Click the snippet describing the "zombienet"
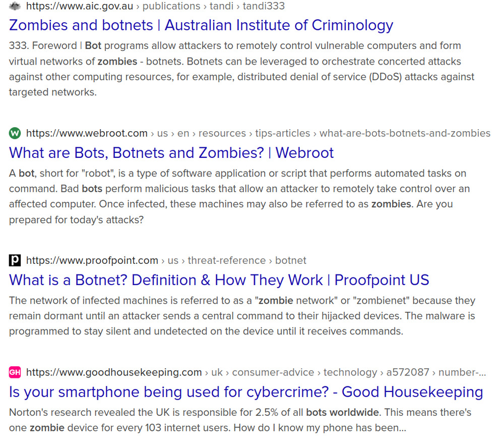 tap(242, 316)
